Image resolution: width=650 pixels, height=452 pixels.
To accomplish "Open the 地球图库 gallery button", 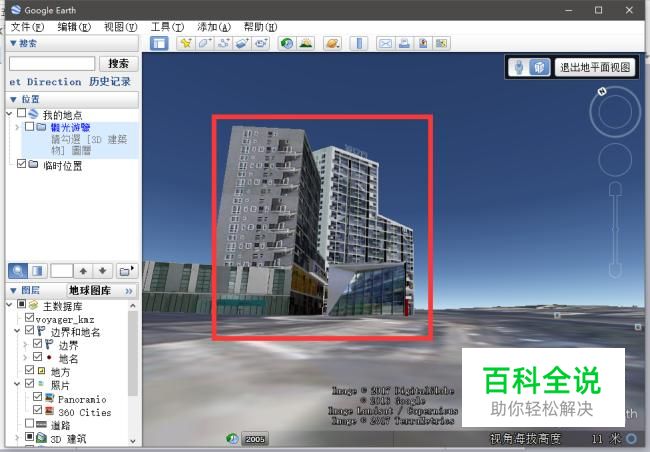I will [x=90, y=291].
